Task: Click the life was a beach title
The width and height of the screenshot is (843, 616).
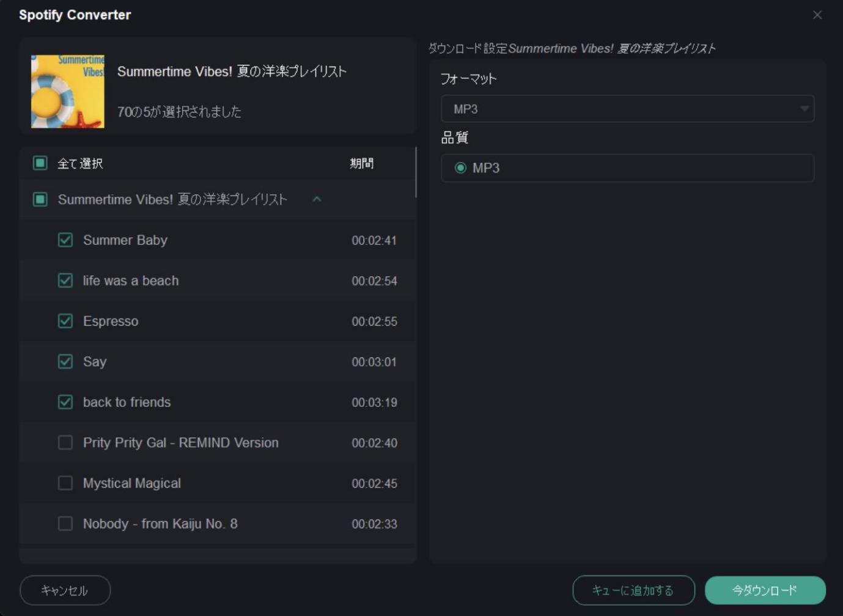Action: click(131, 280)
